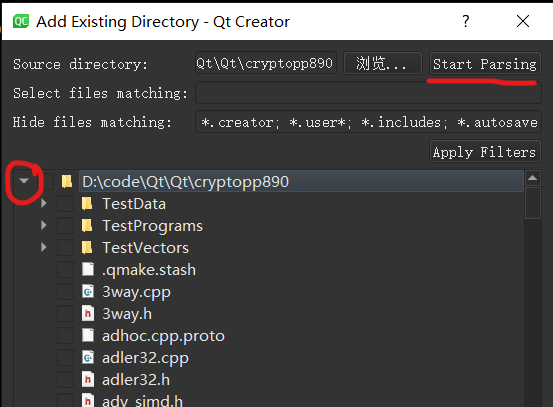Click the 浏览... browse button
This screenshot has height=407, width=553.
coord(383,63)
